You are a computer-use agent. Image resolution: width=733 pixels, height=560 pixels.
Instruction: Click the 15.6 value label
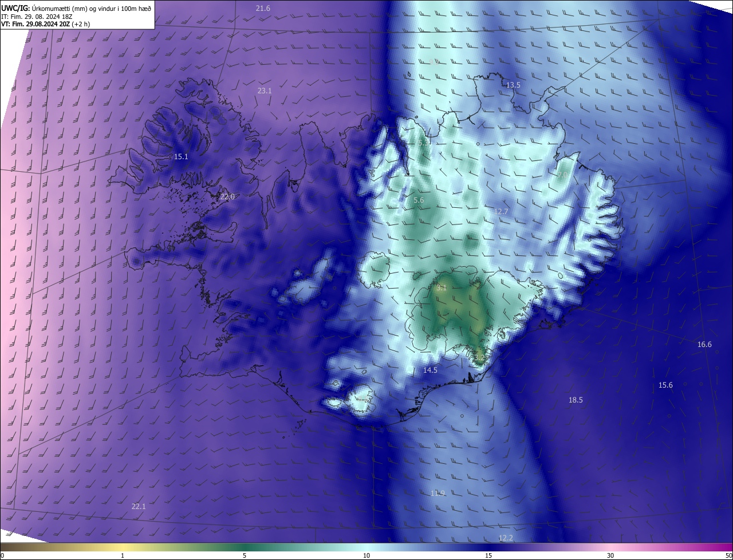point(665,385)
